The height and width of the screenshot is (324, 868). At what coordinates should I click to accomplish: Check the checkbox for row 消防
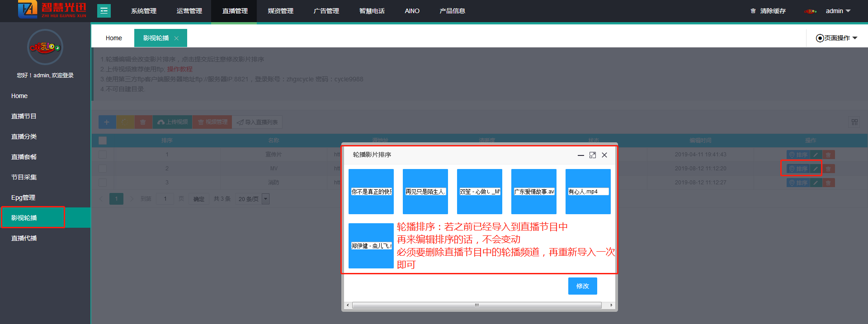tap(103, 183)
